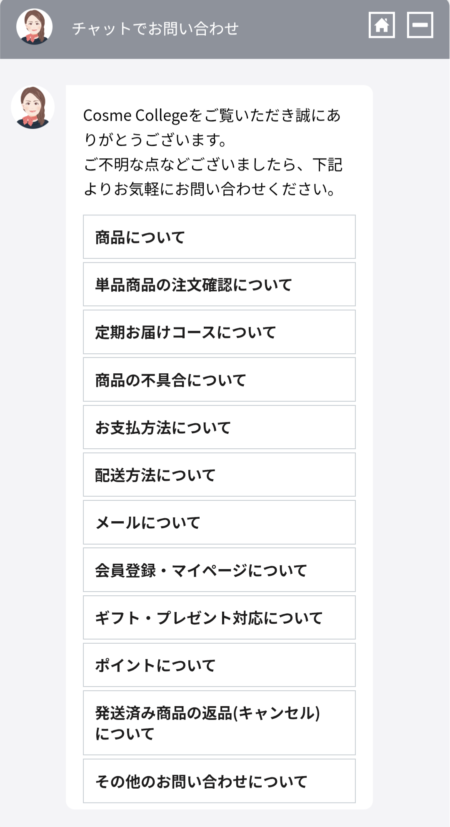Open 配送方法について option
The image size is (450, 827).
(x=219, y=475)
